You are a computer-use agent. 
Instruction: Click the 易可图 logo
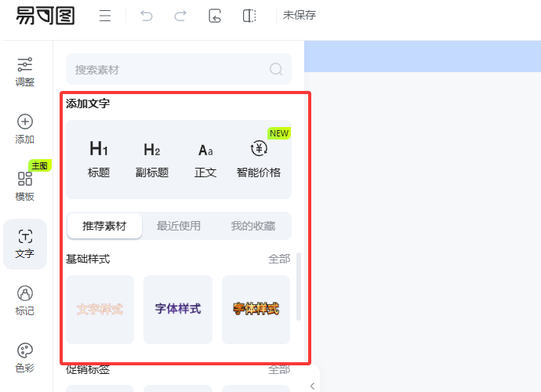[45, 16]
